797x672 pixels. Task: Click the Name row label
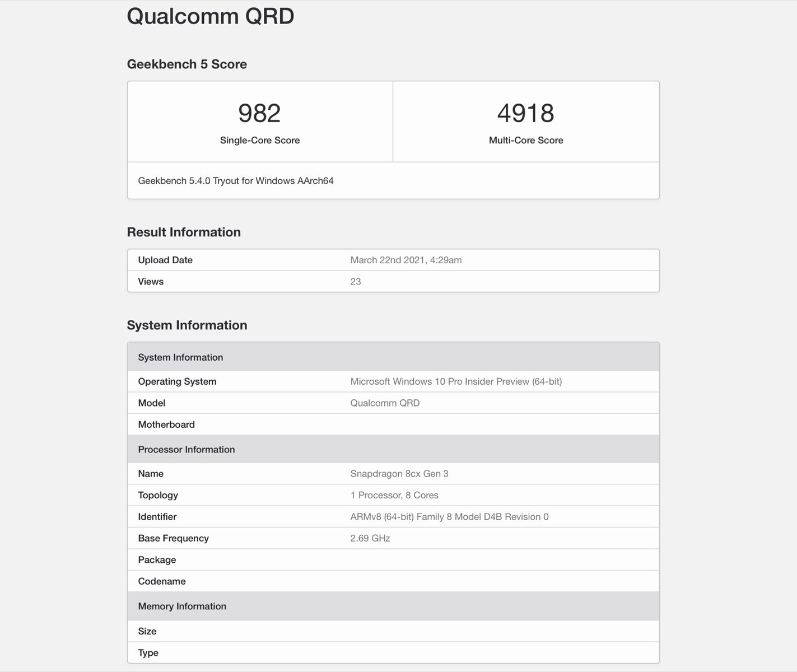(x=151, y=474)
